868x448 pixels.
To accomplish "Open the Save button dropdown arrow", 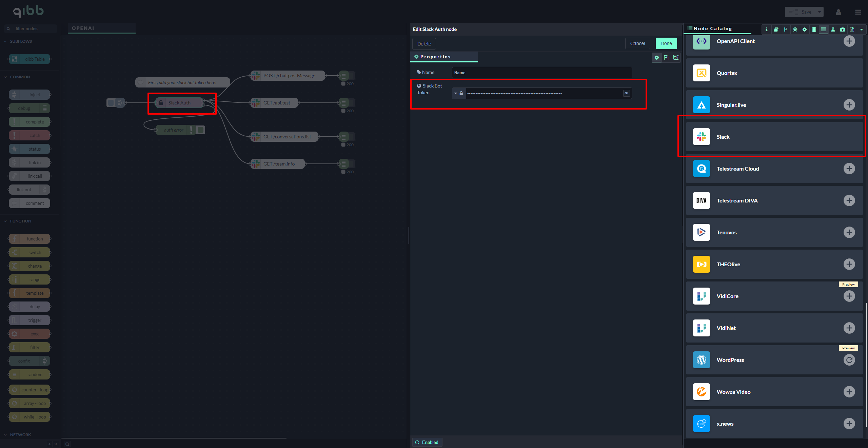I will (819, 12).
